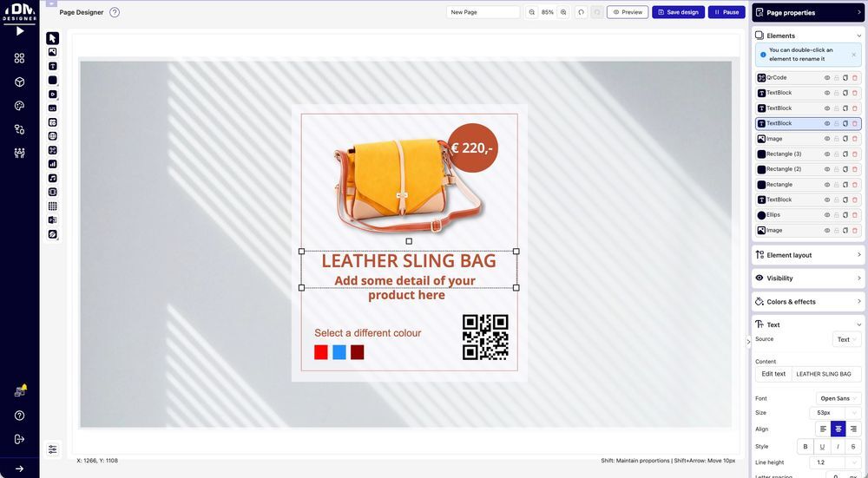Click the Preview button
Image resolution: width=868 pixels, height=478 pixels.
[628, 12]
